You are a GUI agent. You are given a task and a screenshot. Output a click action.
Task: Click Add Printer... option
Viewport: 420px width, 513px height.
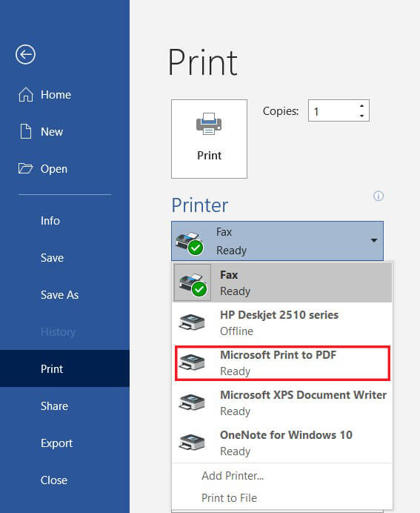281,475
